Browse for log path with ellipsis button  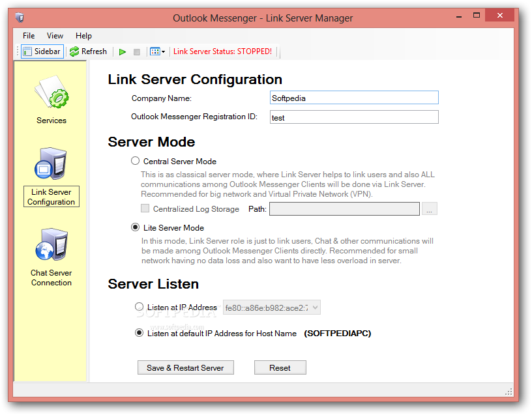click(x=430, y=209)
